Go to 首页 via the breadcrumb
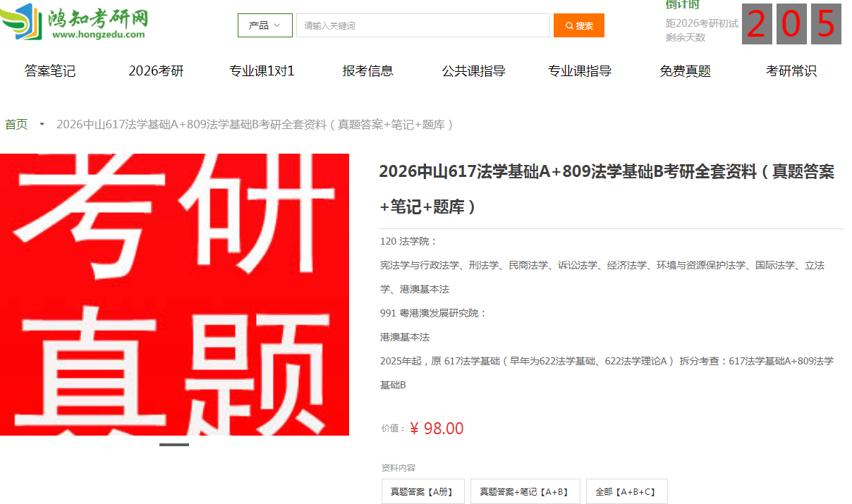852x504 pixels. pyautogui.click(x=16, y=125)
